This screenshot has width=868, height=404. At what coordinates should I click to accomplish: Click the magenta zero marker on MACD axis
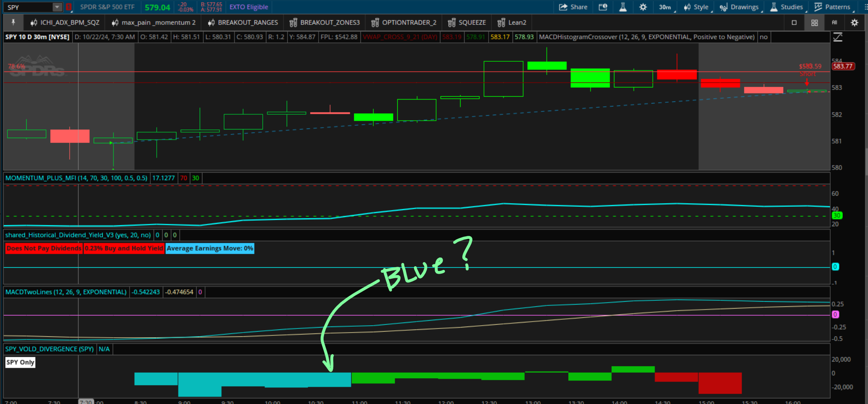[835, 315]
